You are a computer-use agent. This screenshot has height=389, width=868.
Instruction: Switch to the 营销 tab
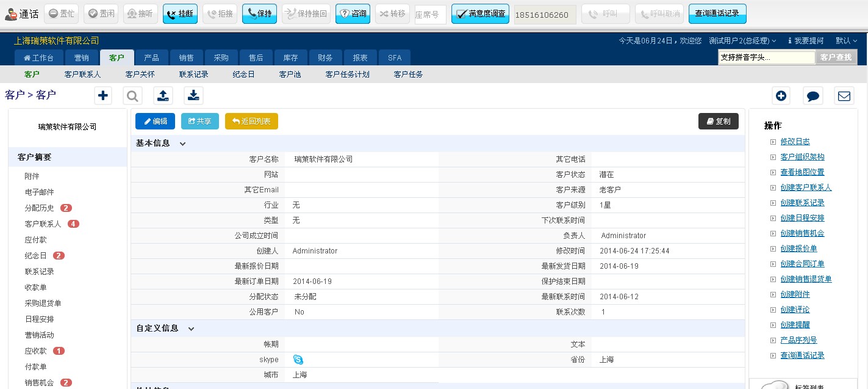point(81,58)
